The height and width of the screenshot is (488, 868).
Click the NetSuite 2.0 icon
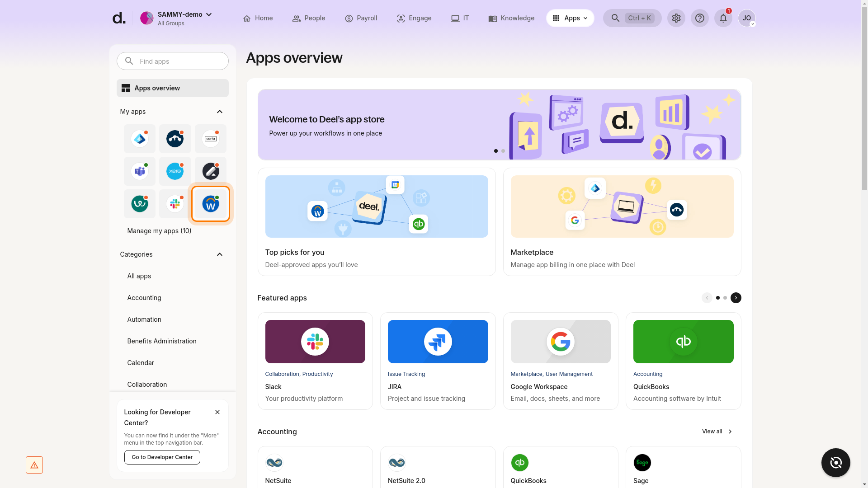coord(397,463)
